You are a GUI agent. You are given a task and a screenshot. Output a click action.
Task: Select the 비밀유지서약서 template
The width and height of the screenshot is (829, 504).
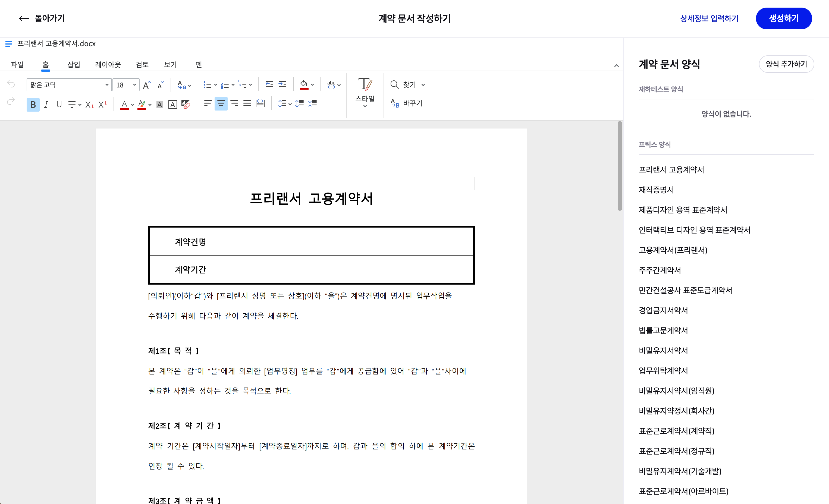(663, 351)
